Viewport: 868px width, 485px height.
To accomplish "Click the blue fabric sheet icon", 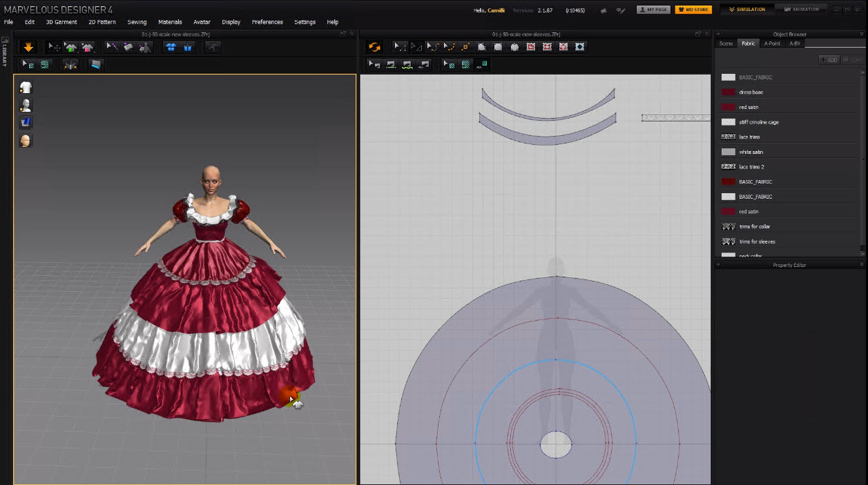I will [x=95, y=64].
